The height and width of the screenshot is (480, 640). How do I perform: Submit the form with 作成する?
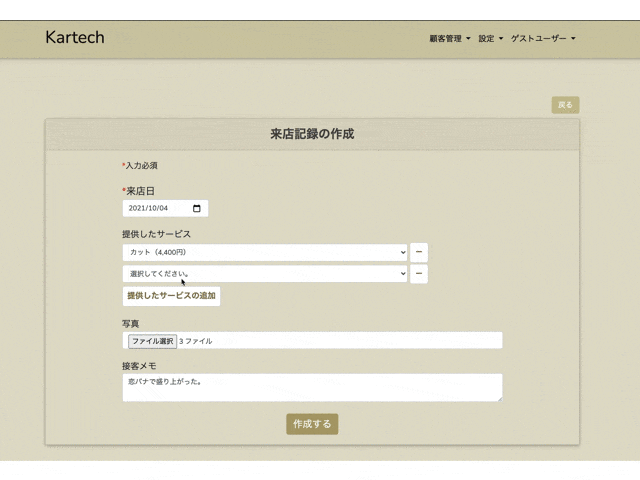pyautogui.click(x=312, y=424)
